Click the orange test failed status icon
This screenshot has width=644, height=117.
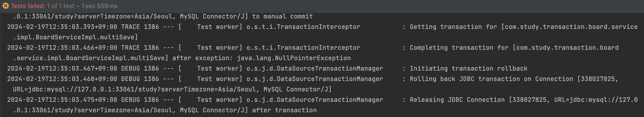pos(5,6)
